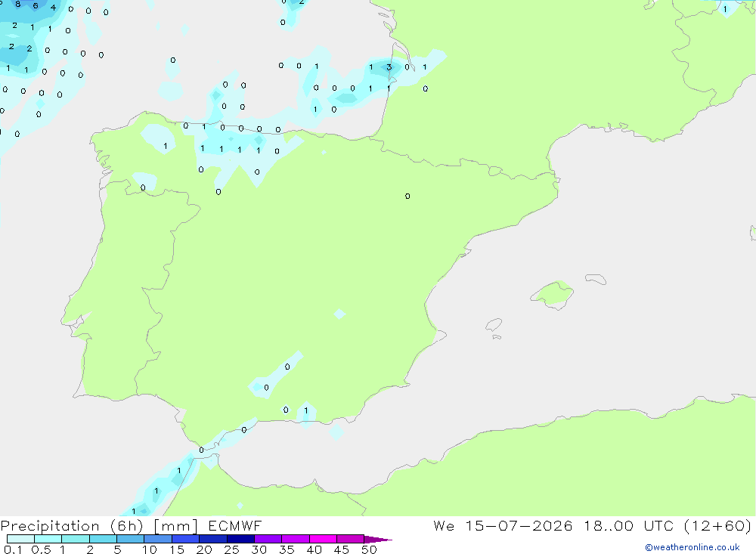
Task: Click the 'We 15-07-2026' date text
Action: [x=503, y=525]
